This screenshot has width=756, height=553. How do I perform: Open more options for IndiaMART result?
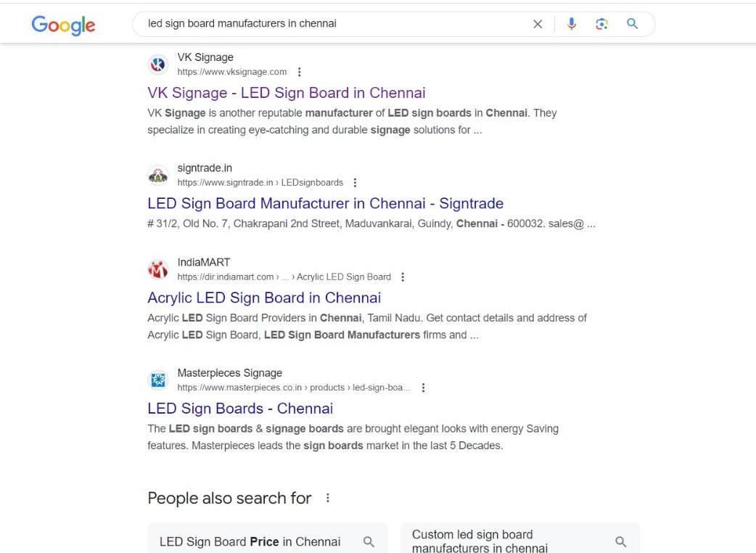(403, 277)
